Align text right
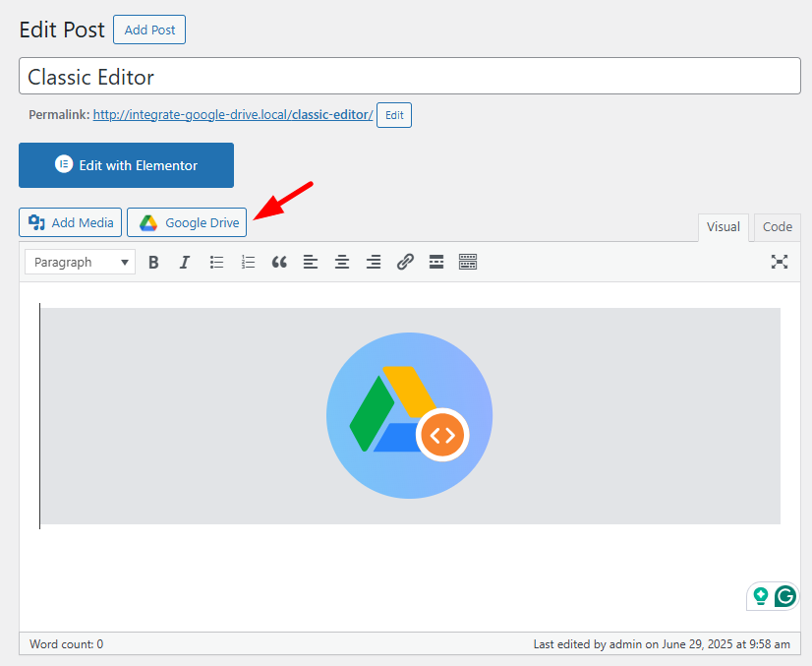The image size is (812, 666). [374, 263]
